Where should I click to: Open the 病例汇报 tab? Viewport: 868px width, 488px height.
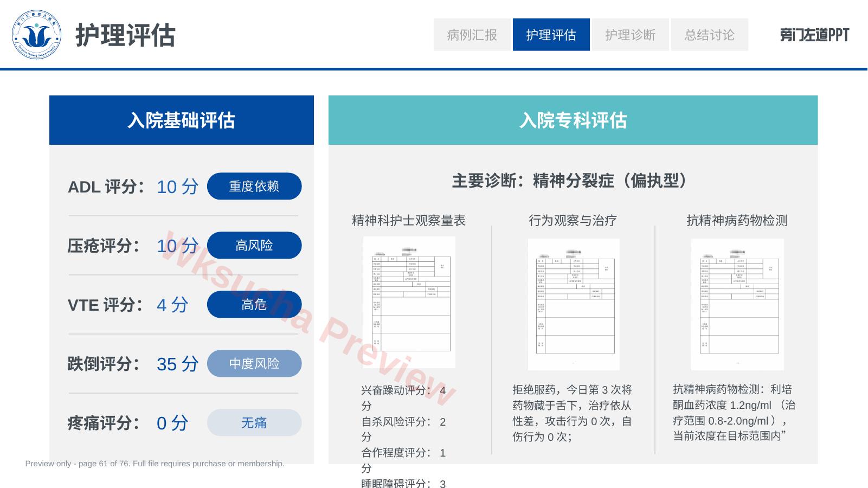[472, 35]
